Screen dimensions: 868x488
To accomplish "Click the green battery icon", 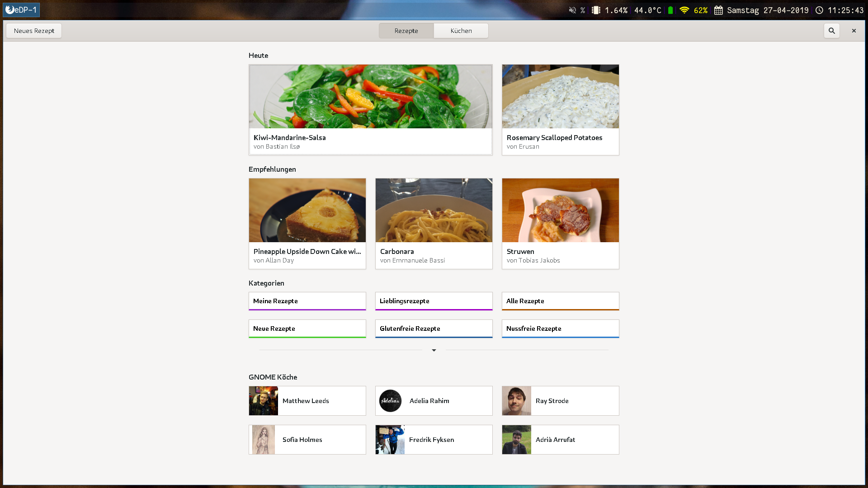I will click(x=670, y=10).
